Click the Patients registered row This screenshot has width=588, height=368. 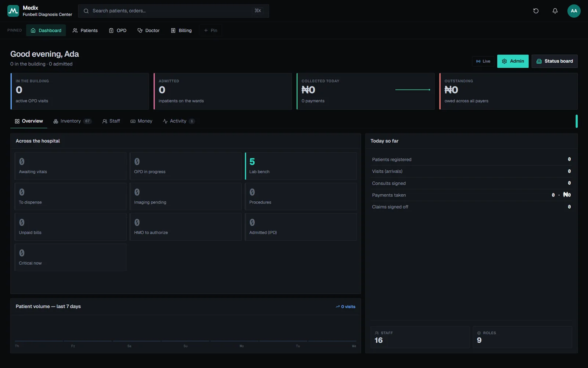(471, 159)
